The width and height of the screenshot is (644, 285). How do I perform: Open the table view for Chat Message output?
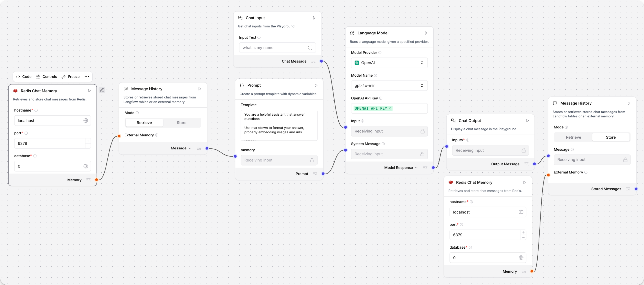tap(313, 61)
